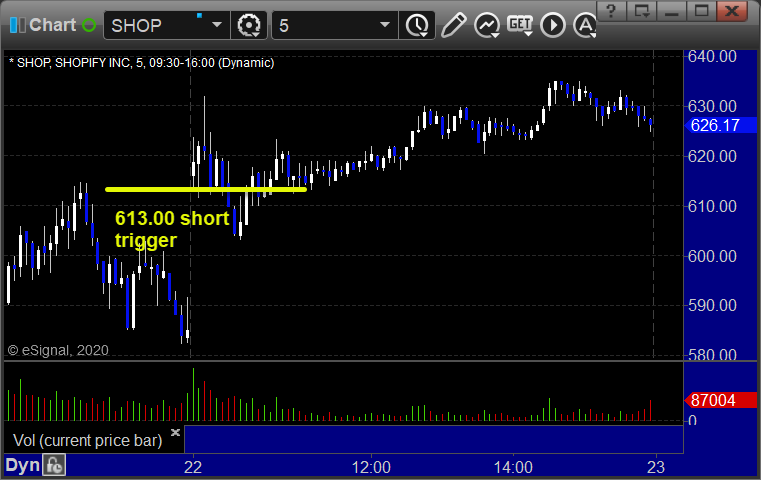The width and height of the screenshot is (761, 480).
Task: Click the 'Vol (current price bar)' label
Action: tap(88, 440)
